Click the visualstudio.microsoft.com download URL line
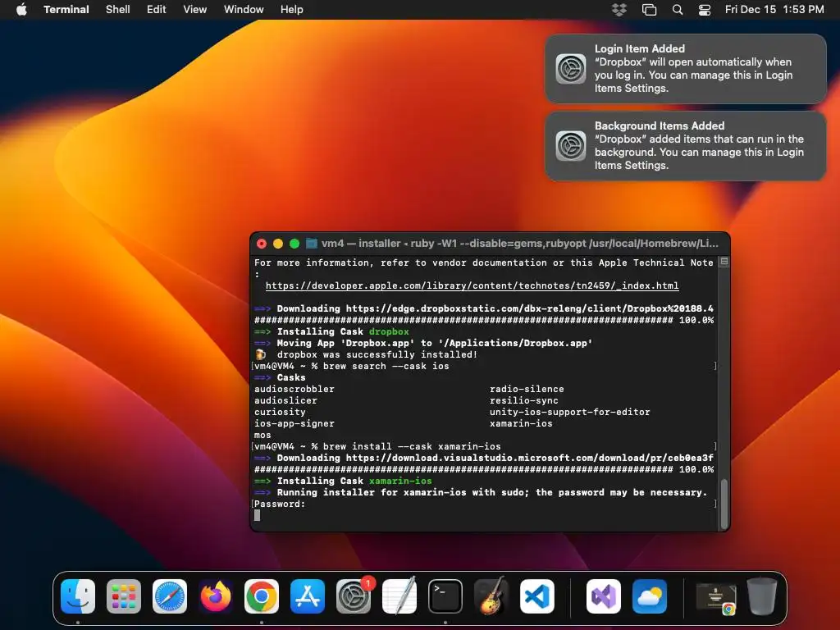Viewport: 840px width, 630px height. (484, 458)
